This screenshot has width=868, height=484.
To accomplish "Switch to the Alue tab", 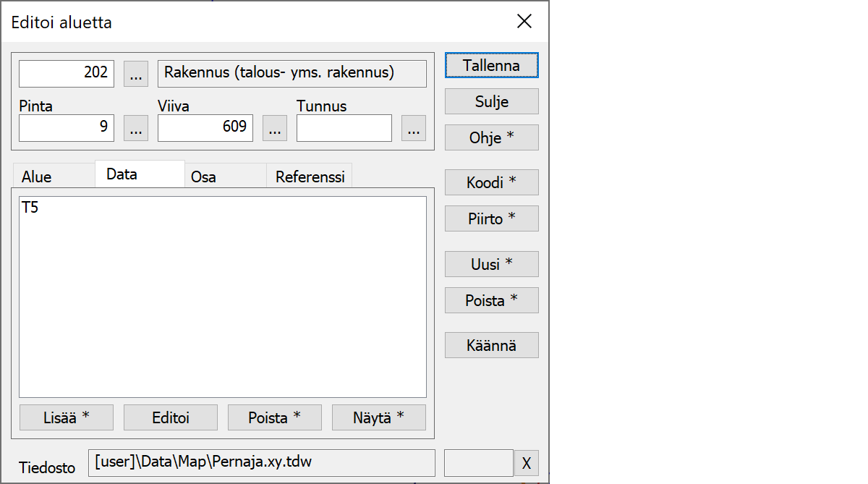I will (x=37, y=177).
